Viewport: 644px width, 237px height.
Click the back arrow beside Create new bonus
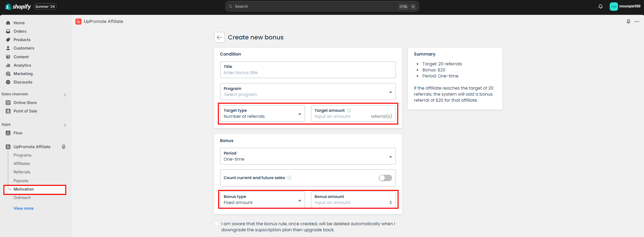(219, 37)
